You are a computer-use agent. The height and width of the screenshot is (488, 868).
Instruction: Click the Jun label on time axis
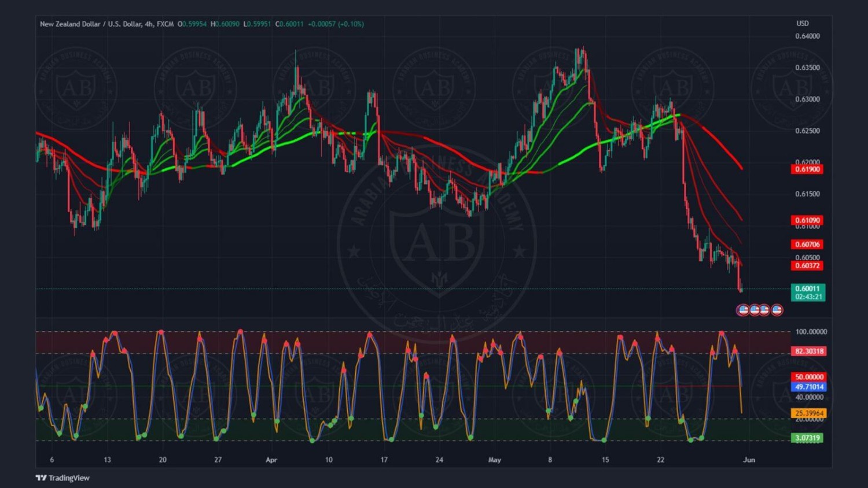pyautogui.click(x=749, y=460)
